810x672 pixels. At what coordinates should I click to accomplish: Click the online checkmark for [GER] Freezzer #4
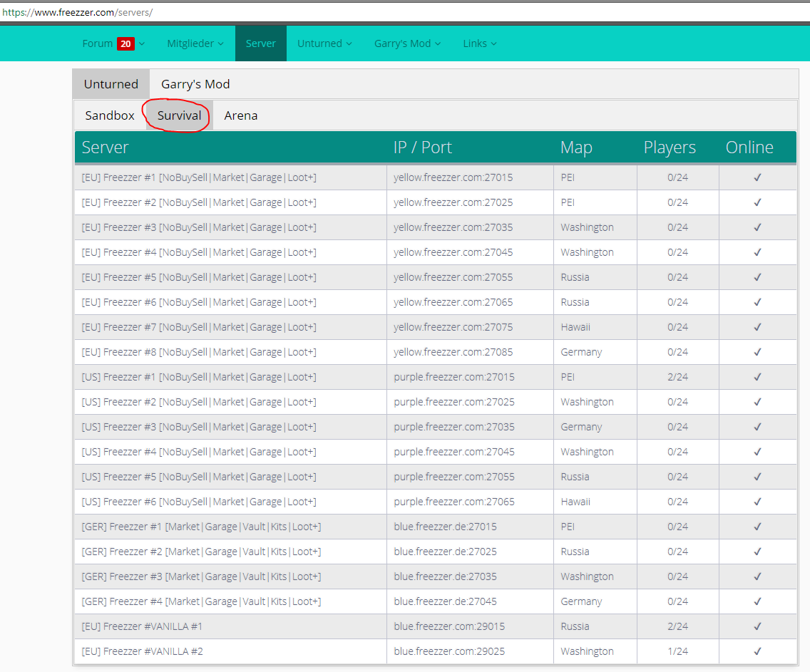(757, 601)
